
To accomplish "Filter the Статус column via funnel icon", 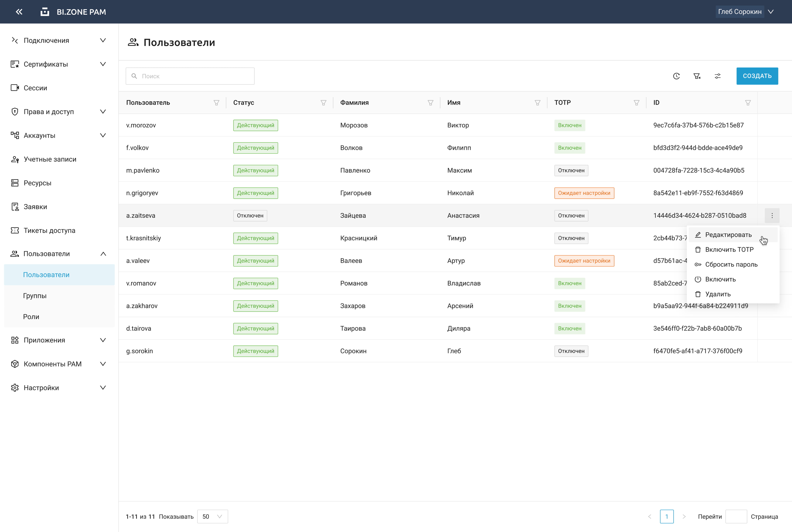I will [323, 103].
